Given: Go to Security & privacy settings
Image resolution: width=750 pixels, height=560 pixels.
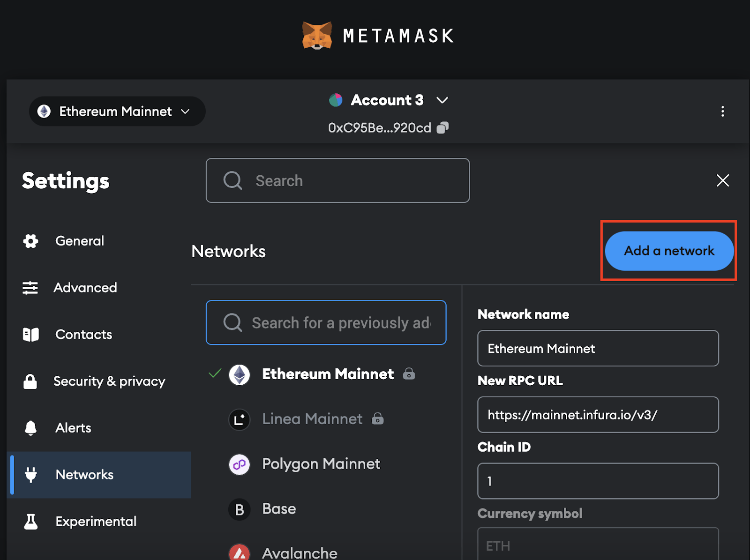Looking at the screenshot, I should tap(109, 381).
